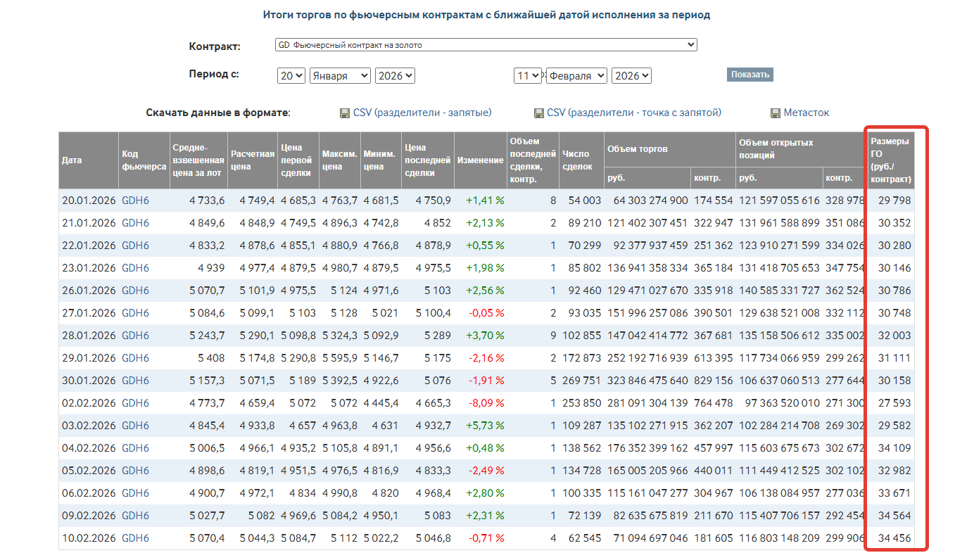955x560 pixels.
Task: Open the Контракт futures contract dropdown
Action: click(486, 45)
